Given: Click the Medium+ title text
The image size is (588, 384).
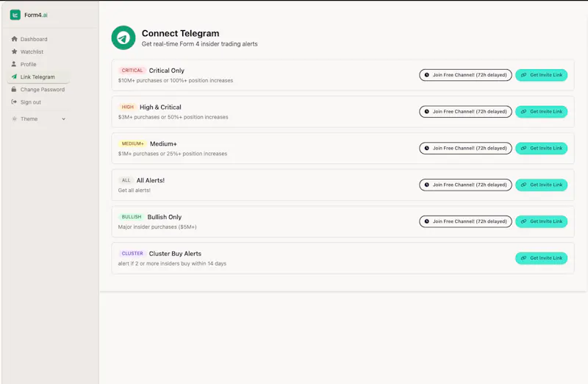Looking at the screenshot, I should point(163,143).
